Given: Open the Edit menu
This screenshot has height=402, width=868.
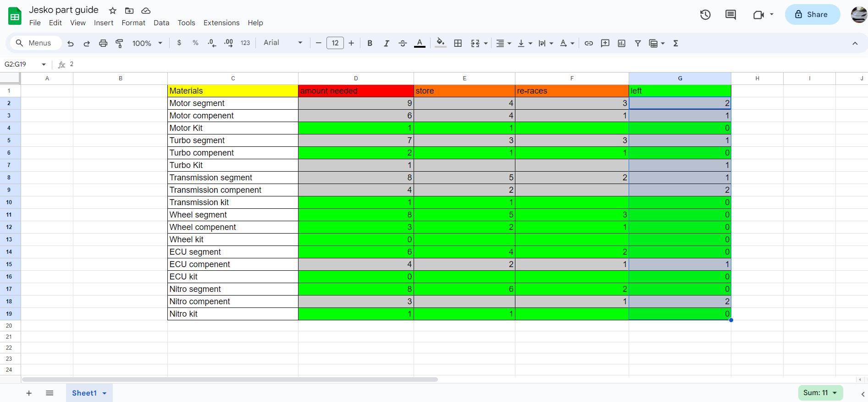Looking at the screenshot, I should [55, 22].
